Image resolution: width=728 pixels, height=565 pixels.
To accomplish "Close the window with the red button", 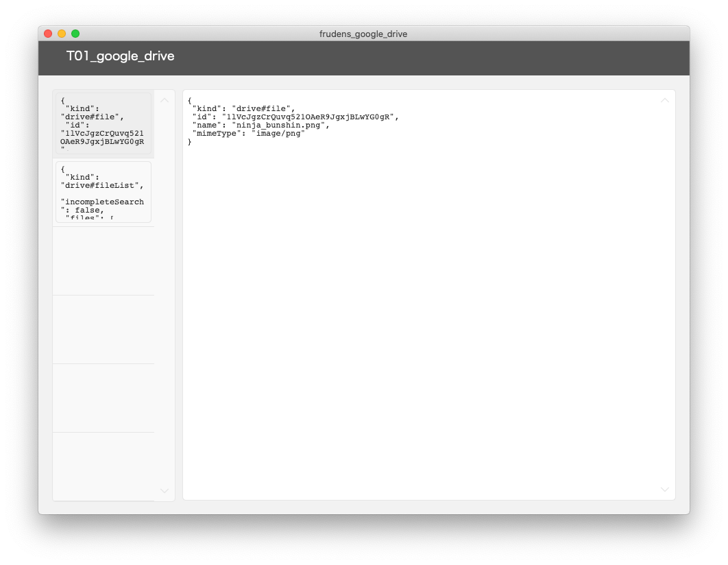I will 48,34.
